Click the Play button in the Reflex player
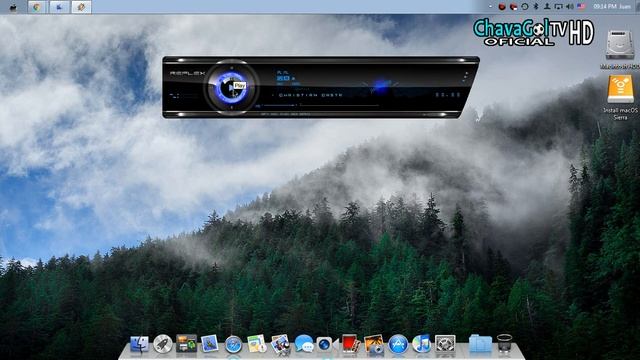Screen dimensions: 640x360 (x=231, y=87)
